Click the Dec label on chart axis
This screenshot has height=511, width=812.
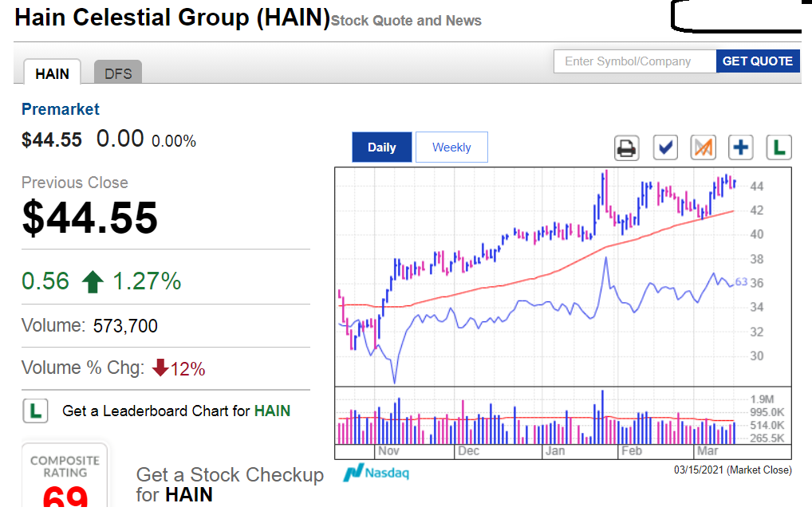pos(469,451)
